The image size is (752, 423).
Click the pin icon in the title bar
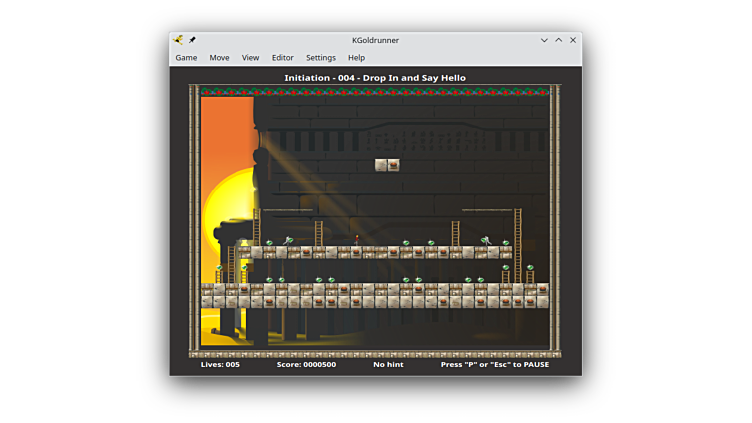point(192,40)
